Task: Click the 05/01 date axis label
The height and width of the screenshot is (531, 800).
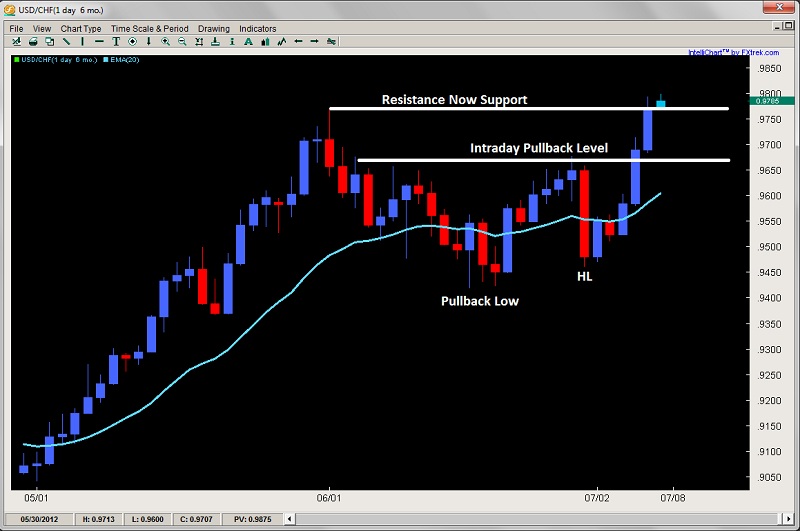Action: (36, 498)
